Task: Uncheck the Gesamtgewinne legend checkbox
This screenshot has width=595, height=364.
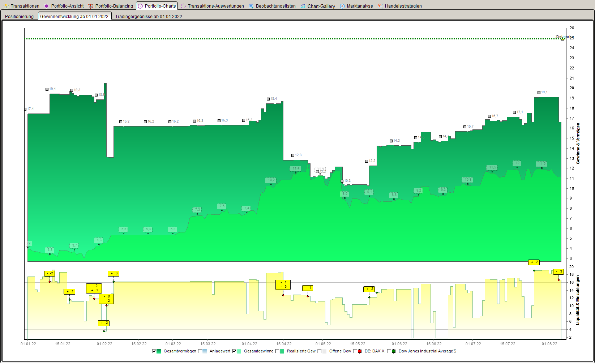Action: [x=234, y=351]
